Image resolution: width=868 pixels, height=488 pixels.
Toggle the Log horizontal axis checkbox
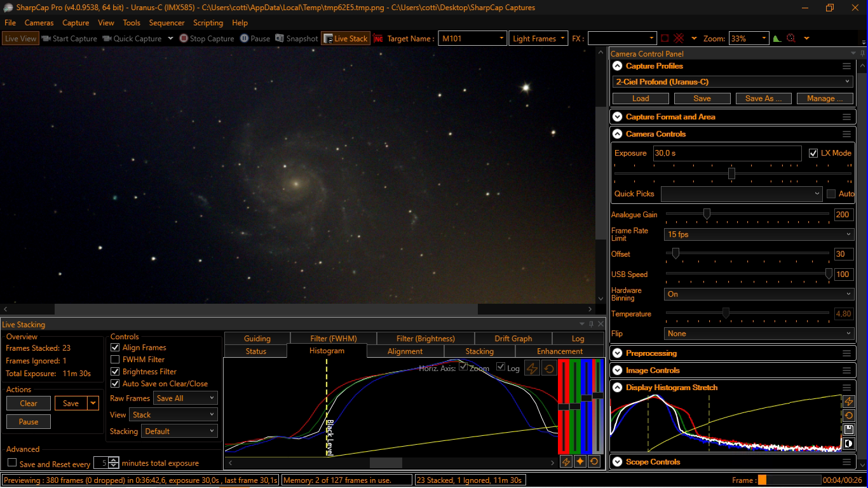501,367
